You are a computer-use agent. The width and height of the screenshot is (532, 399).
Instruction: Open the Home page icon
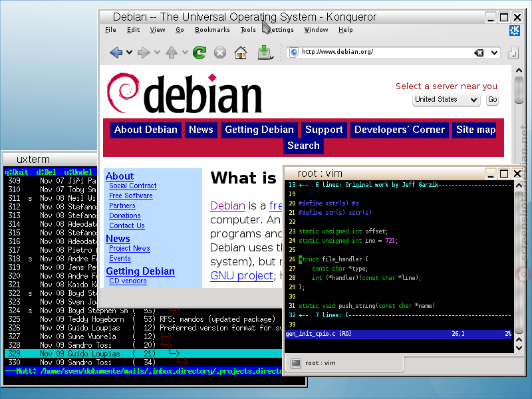(x=241, y=53)
